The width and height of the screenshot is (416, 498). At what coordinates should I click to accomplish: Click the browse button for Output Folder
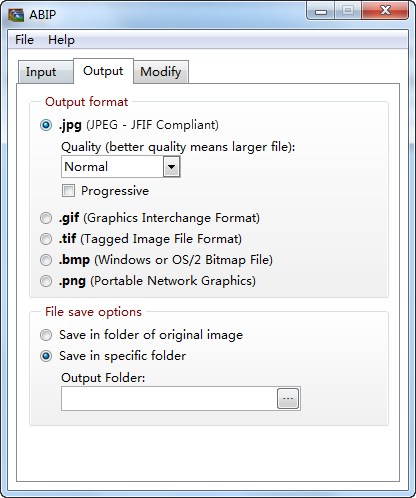[x=288, y=398]
